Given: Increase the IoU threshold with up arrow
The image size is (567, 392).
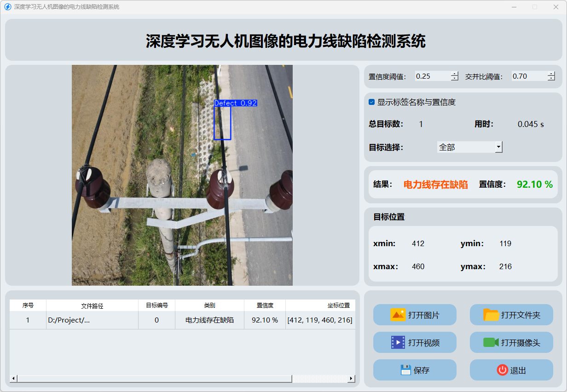Looking at the screenshot, I should coord(551,74).
